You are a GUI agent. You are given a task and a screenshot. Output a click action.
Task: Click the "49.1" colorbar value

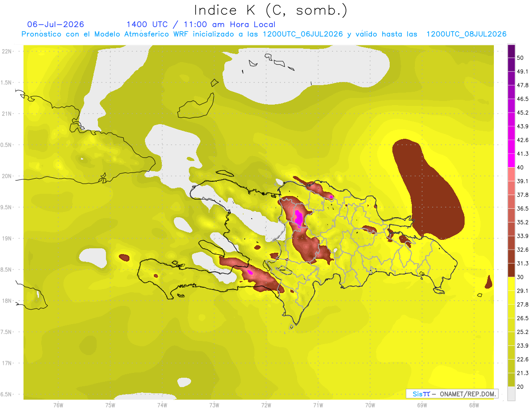523,71
